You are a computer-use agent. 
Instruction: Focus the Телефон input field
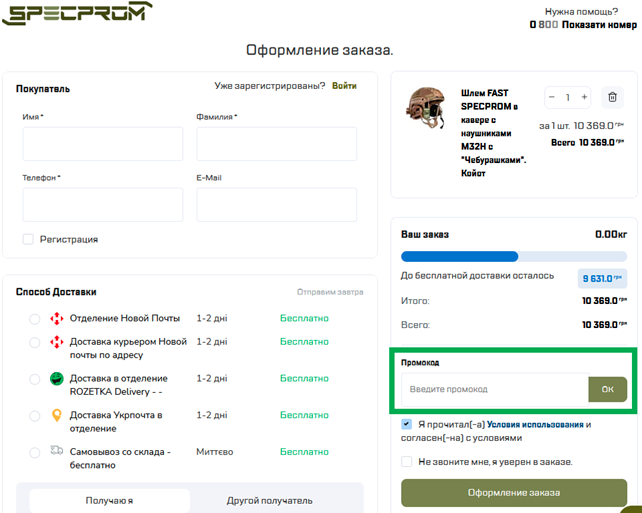coord(103,205)
